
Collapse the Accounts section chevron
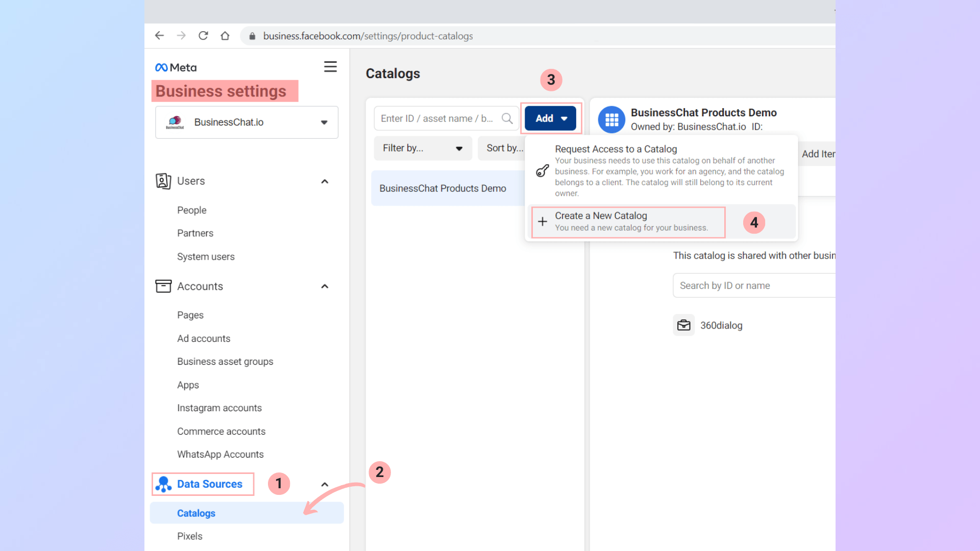point(325,287)
